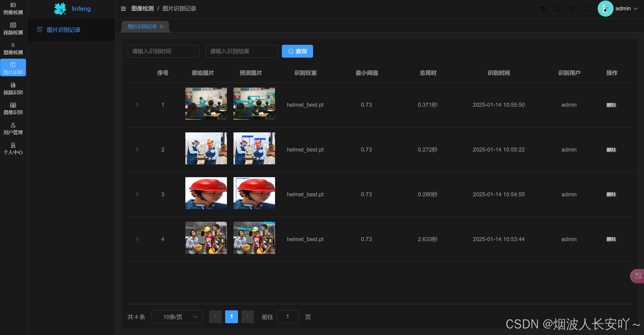Open row 2 predicted worker image
The width and height of the screenshot is (644, 335).
point(254,148)
